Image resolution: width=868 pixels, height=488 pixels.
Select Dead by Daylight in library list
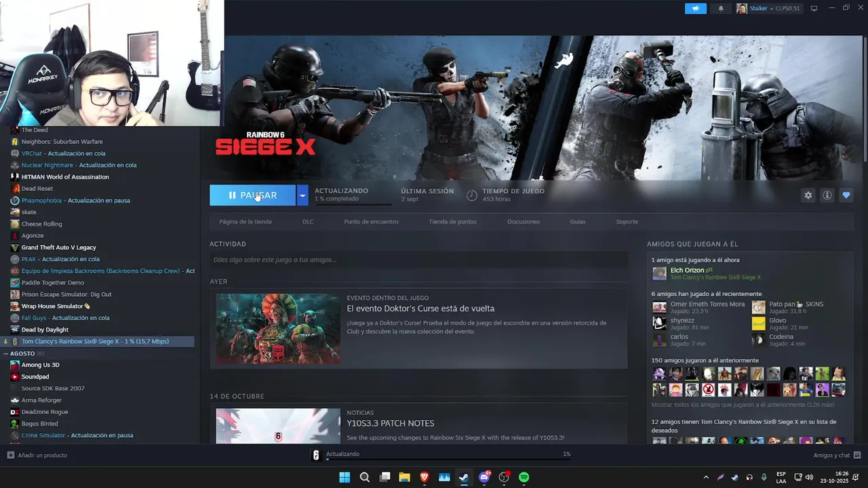click(x=45, y=330)
